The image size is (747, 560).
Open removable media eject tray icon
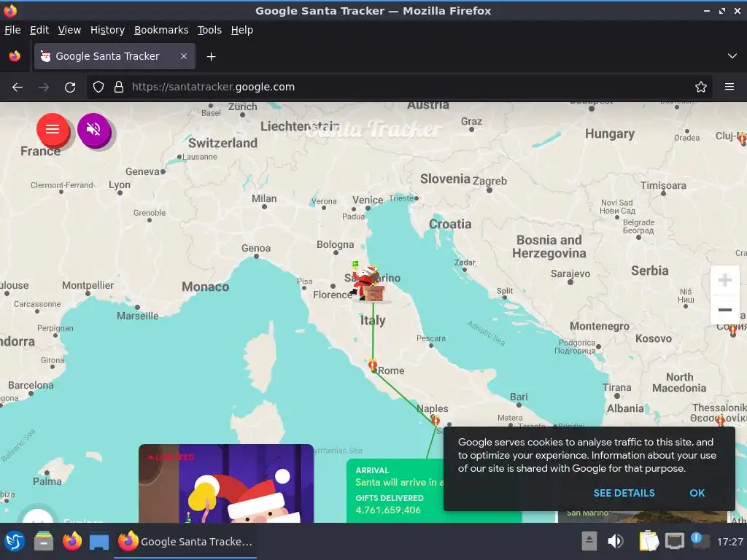(589, 542)
